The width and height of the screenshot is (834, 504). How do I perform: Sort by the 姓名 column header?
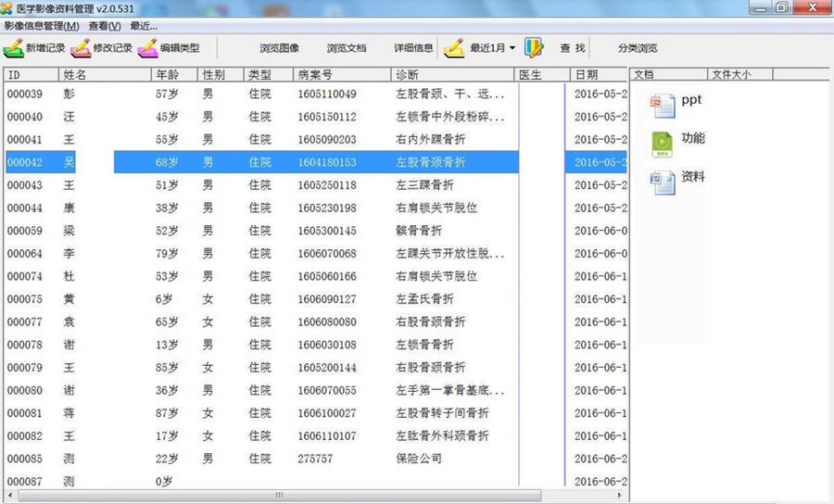[106, 75]
